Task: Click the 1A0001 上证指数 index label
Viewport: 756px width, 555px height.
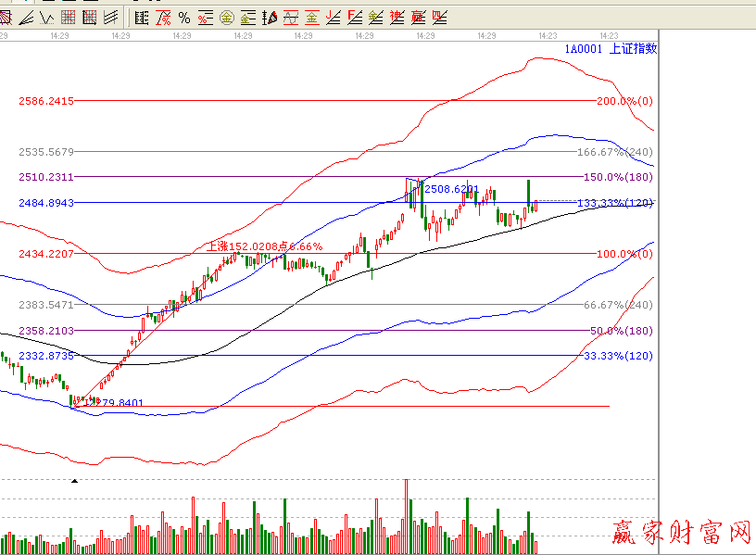Action: (x=610, y=49)
